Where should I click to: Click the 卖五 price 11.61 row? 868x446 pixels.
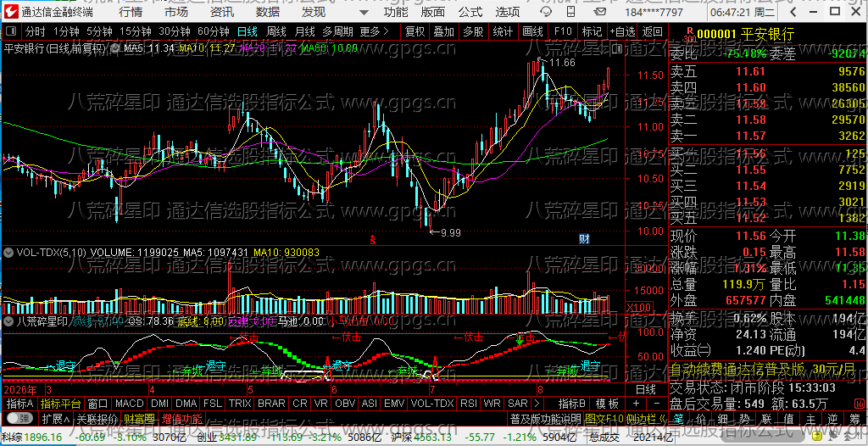pyautogui.click(x=767, y=71)
